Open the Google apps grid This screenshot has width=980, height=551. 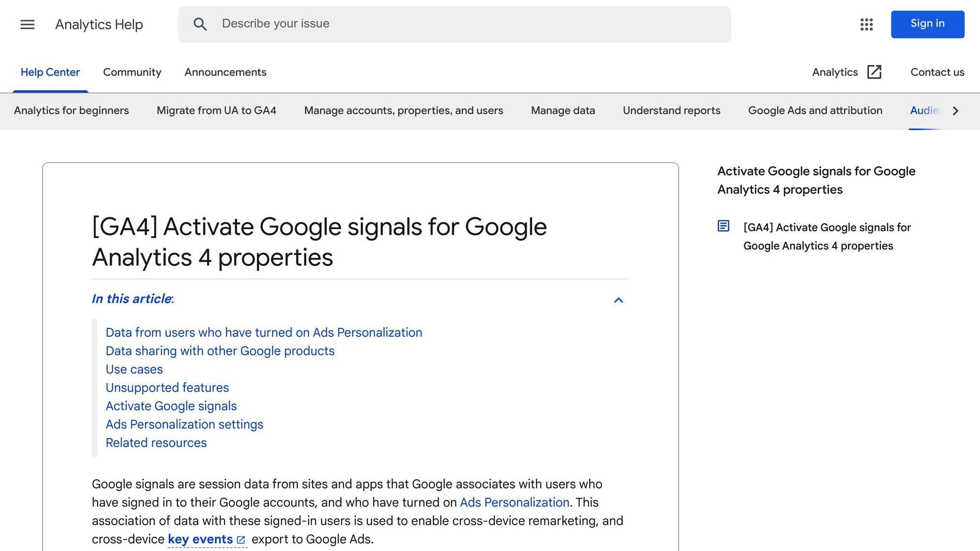point(866,24)
